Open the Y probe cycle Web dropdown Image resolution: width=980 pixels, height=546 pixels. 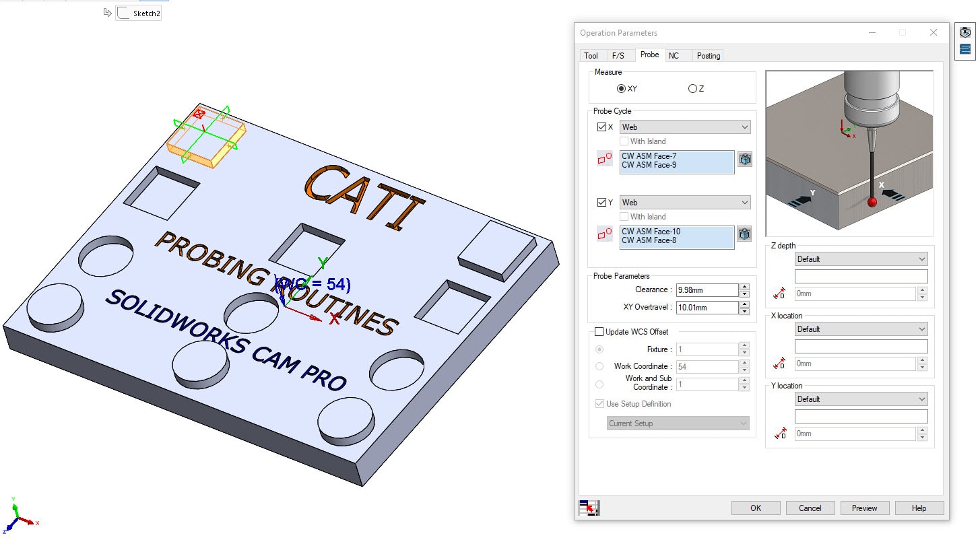tap(685, 203)
